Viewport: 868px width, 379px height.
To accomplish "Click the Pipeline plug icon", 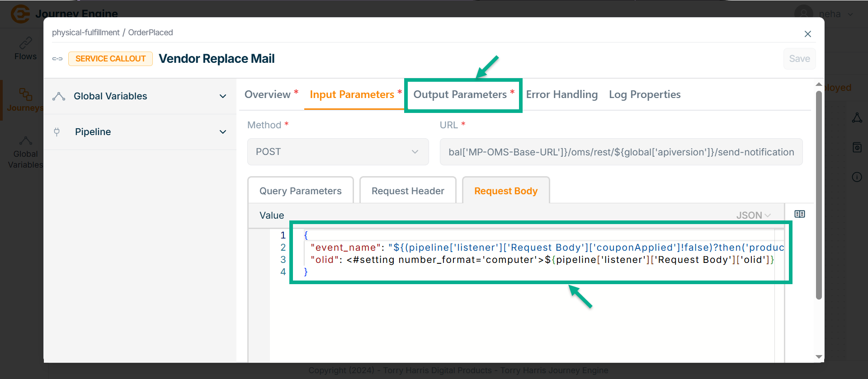I will click(57, 132).
